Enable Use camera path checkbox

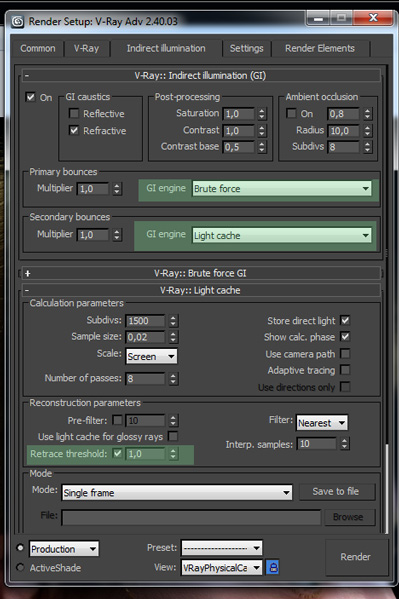(345, 354)
